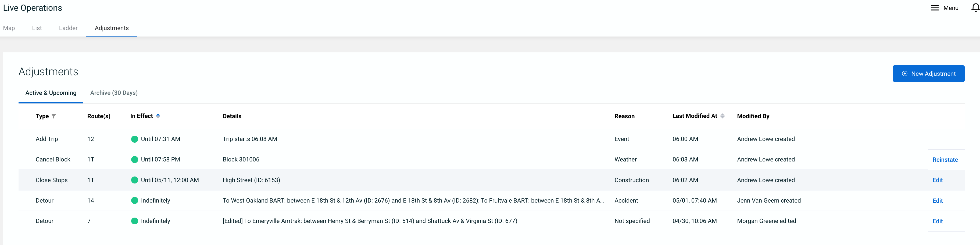
Task: Sort by In Effect arrow icon
Action: click(158, 116)
